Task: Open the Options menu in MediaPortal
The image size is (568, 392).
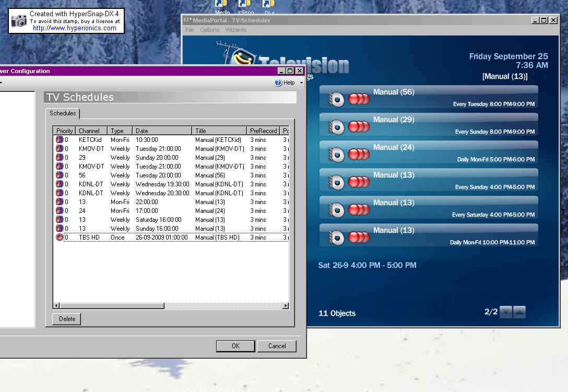Action: (209, 30)
